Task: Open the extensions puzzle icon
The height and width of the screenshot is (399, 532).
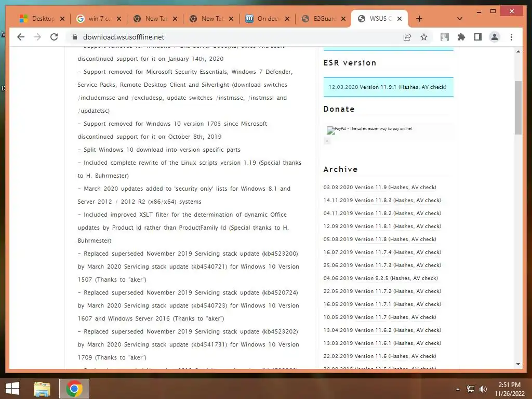Action: pos(461,37)
